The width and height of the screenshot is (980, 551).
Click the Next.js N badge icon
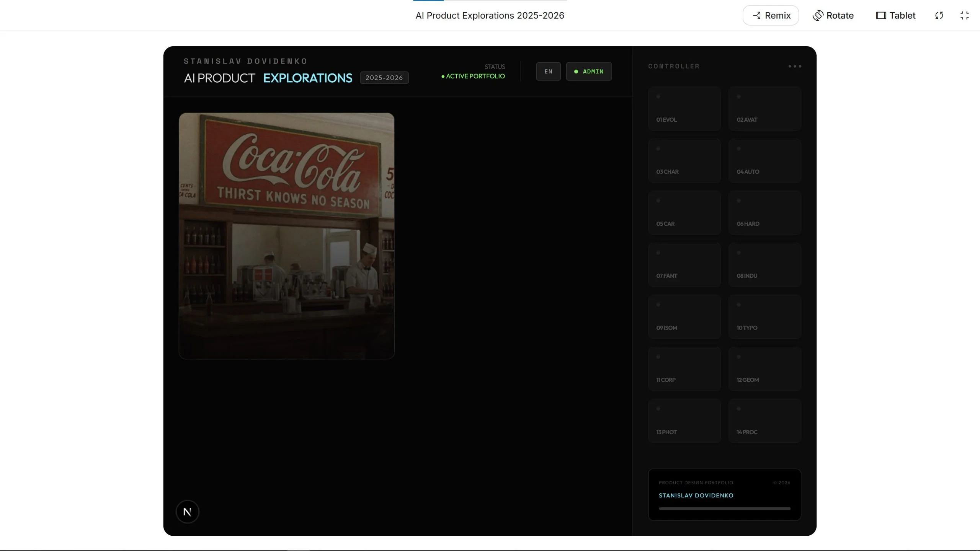coord(187,512)
